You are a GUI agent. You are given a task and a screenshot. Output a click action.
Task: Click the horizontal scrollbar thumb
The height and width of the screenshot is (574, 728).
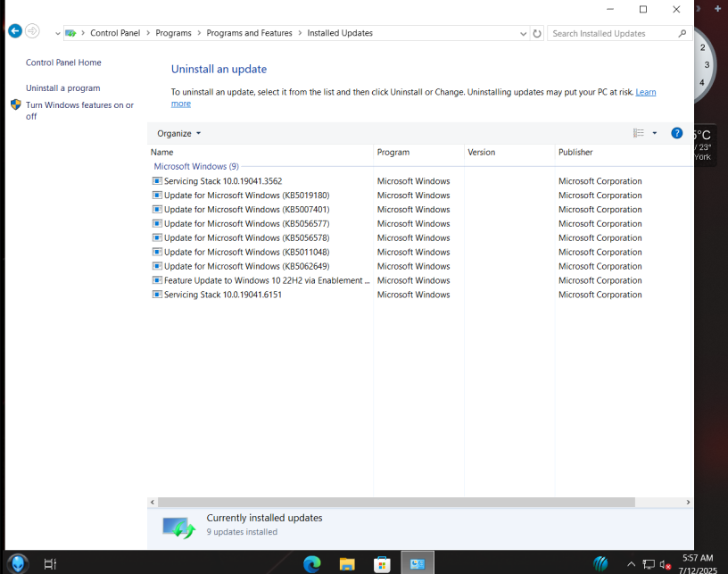[396, 502]
